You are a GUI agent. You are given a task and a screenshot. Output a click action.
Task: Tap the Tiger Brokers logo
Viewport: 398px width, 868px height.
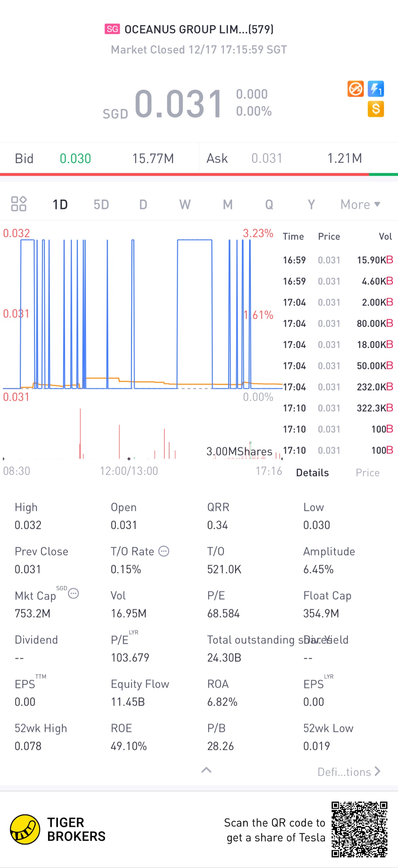[25, 829]
